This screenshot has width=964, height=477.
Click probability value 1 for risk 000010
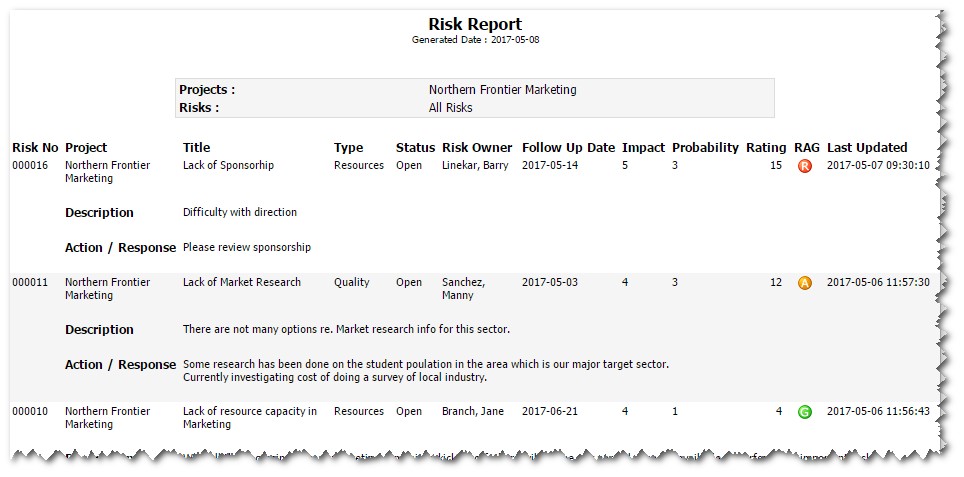pos(675,411)
